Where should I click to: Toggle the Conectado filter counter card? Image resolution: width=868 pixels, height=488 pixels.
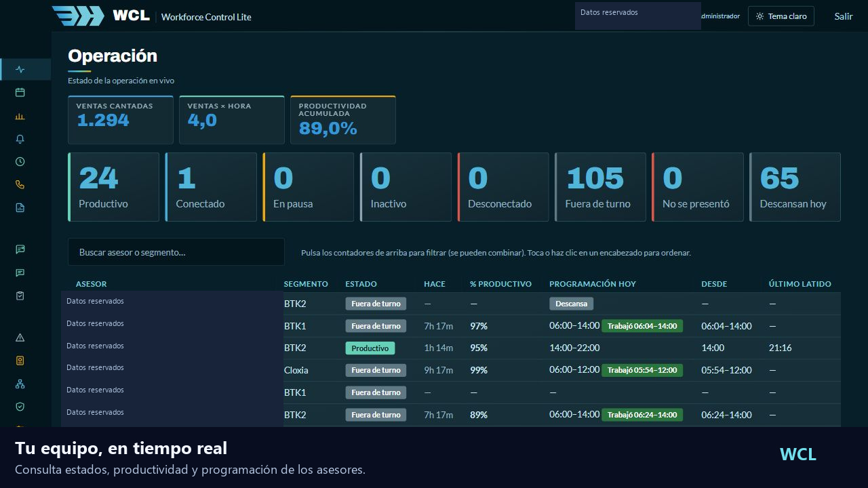211,187
